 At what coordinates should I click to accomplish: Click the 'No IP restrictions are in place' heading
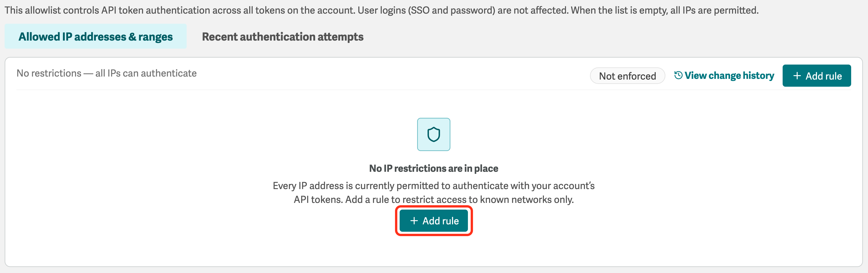click(434, 168)
